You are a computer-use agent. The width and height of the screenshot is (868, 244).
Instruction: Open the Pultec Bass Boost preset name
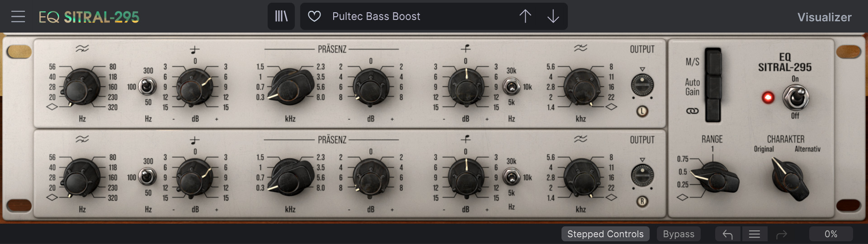pyautogui.click(x=376, y=16)
